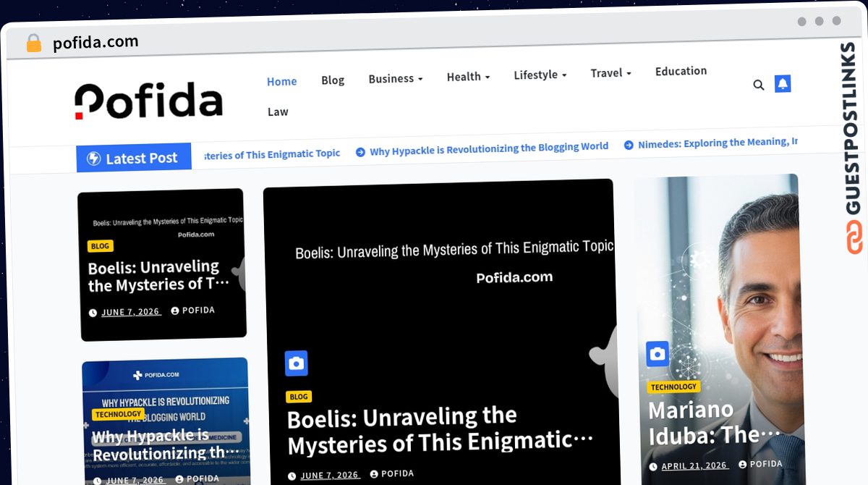Click arrow icon before Why Hypackle ticker item

[x=360, y=152]
